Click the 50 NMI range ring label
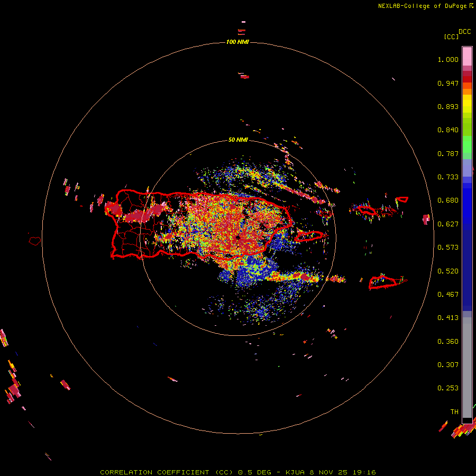The height and width of the screenshot is (476, 476). [238, 140]
